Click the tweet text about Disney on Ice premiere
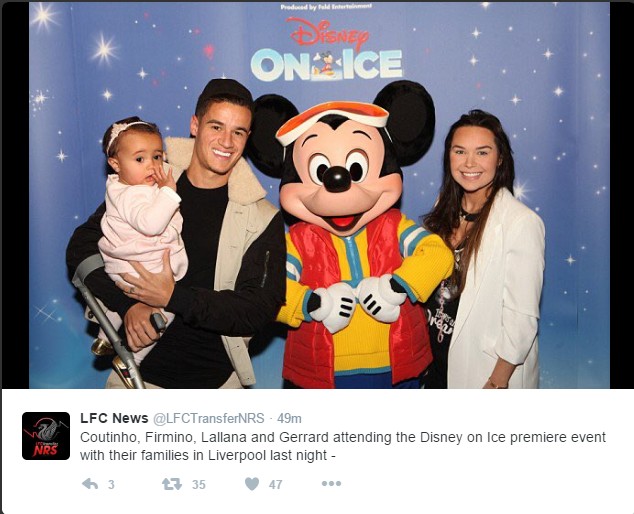 pyautogui.click(x=343, y=446)
